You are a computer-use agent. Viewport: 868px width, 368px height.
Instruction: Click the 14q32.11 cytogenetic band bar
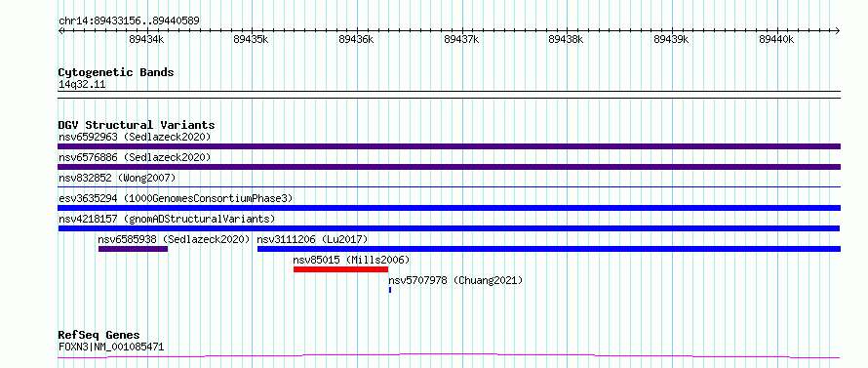tap(449, 95)
